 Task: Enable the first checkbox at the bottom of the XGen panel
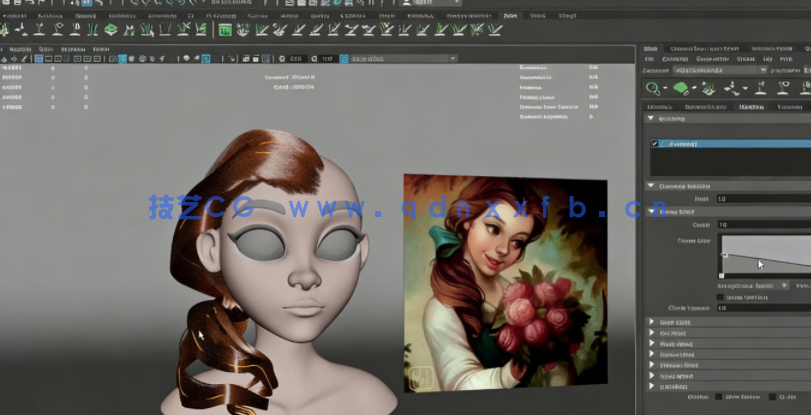718,396
